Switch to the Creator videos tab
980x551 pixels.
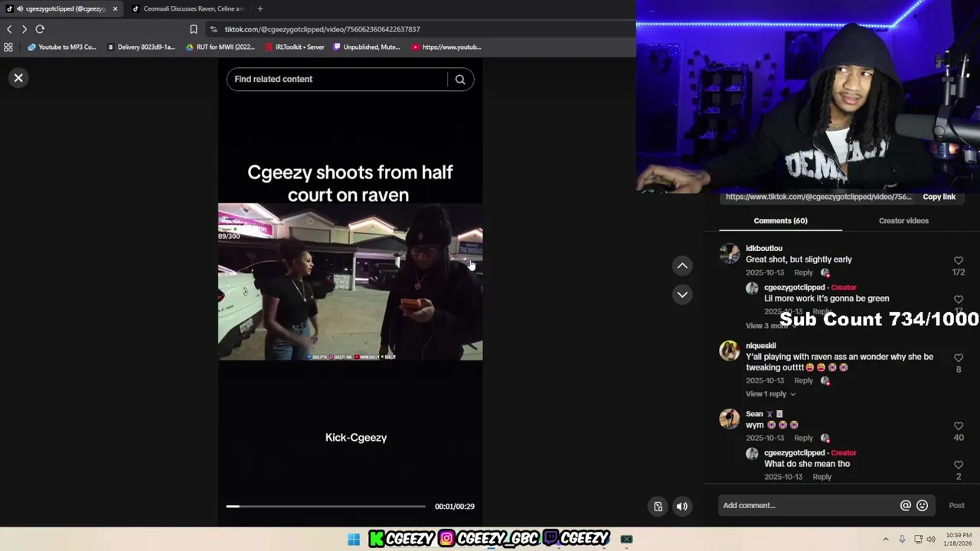[x=903, y=220]
